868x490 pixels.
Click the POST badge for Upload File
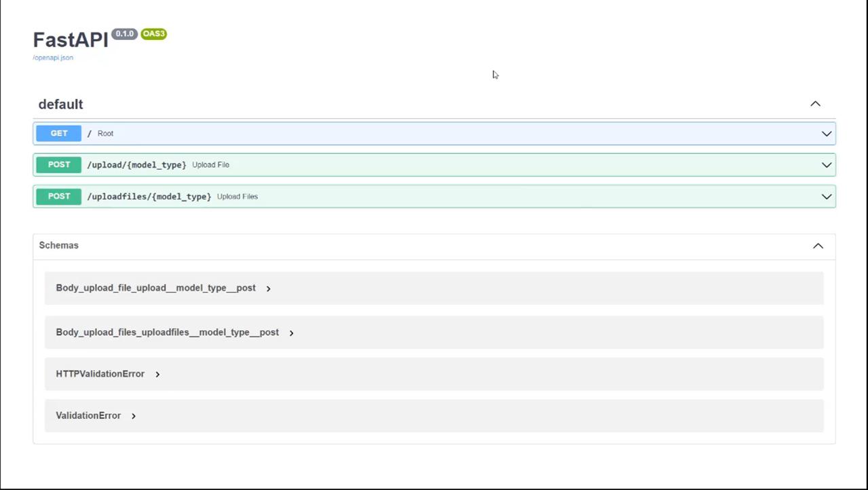tap(59, 165)
